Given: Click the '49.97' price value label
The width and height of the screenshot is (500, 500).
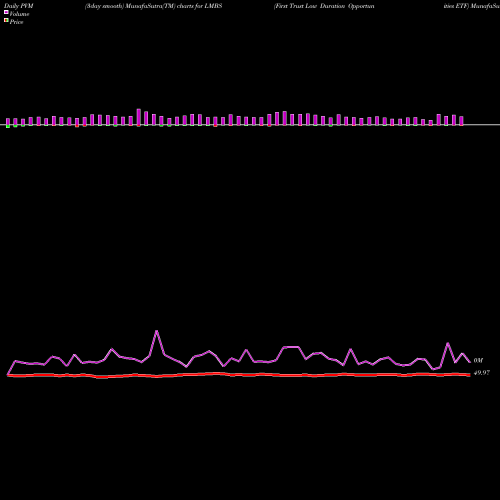Looking at the screenshot, I should click(x=482, y=373).
